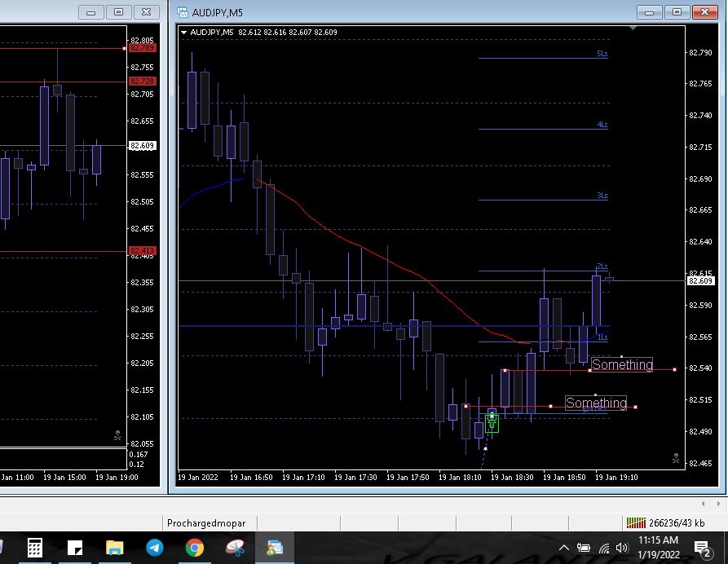
Task: Click the 4Ls level label
Action: (x=602, y=125)
